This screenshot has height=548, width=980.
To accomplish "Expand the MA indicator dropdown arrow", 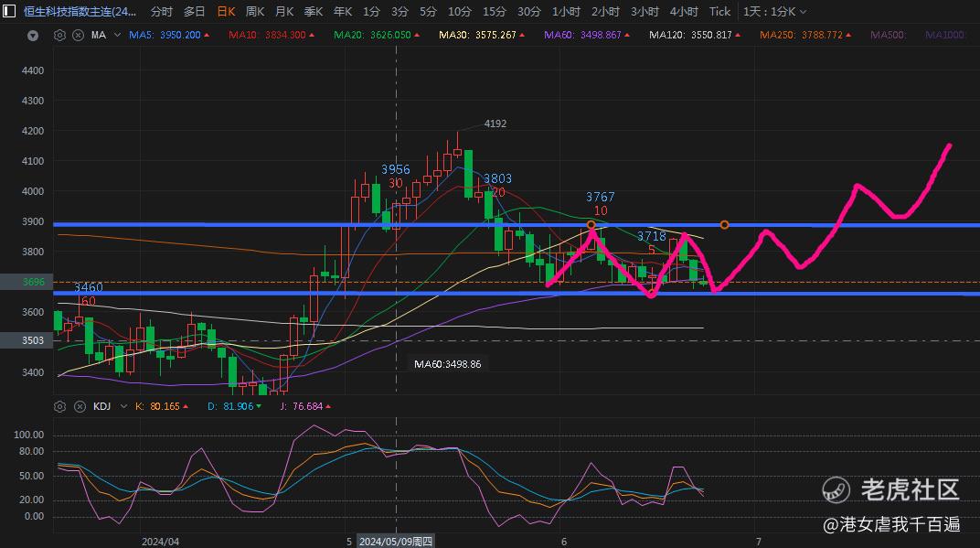I will 117,35.
